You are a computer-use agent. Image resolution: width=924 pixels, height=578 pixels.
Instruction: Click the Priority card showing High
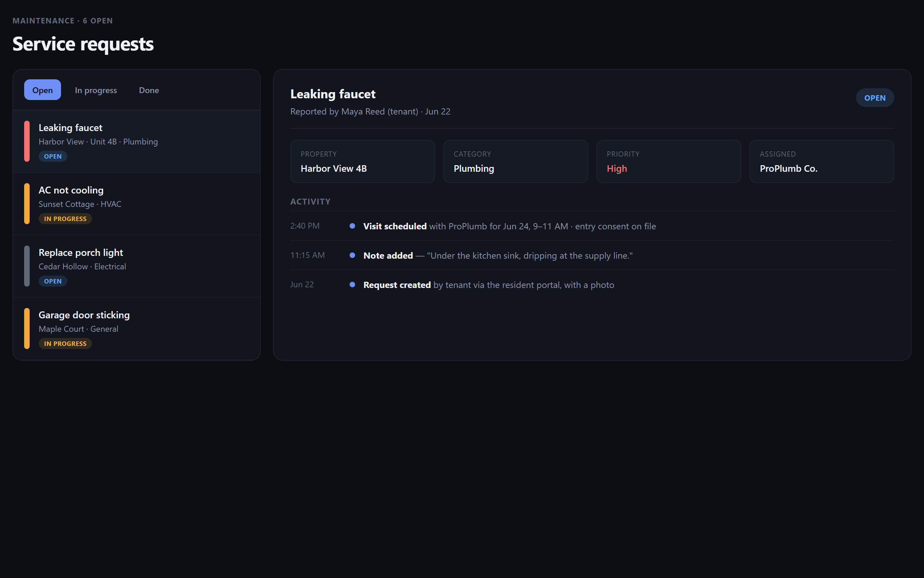(669, 161)
